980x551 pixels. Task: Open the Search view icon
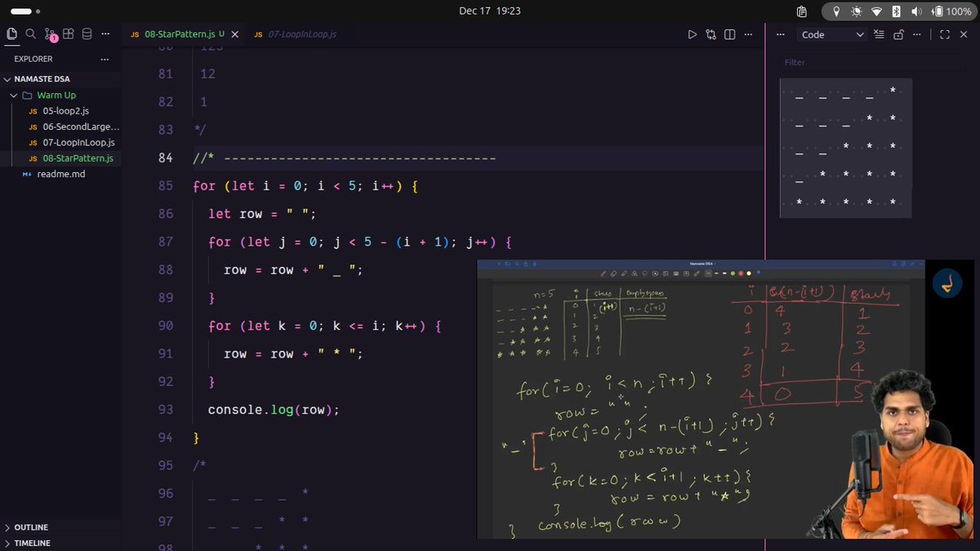click(30, 34)
